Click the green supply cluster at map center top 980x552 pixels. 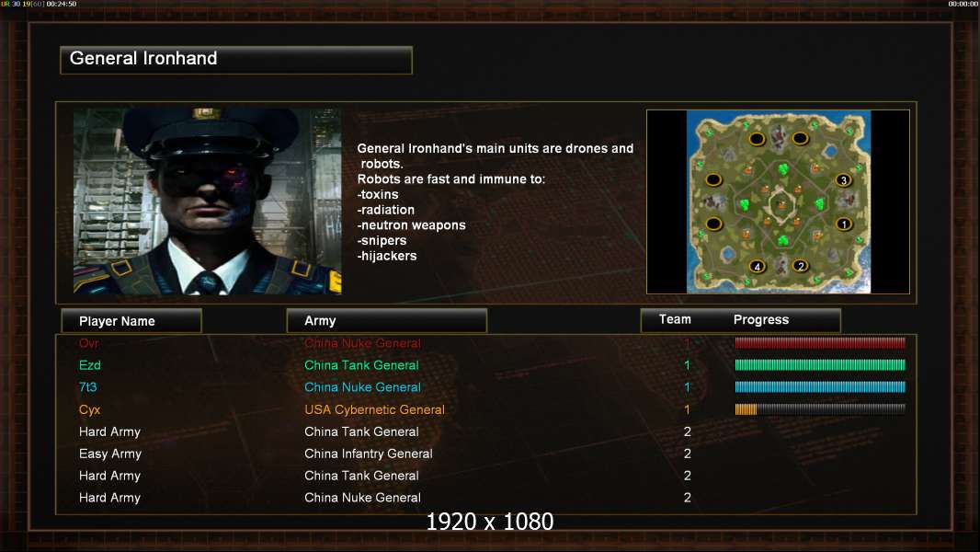coord(783,168)
